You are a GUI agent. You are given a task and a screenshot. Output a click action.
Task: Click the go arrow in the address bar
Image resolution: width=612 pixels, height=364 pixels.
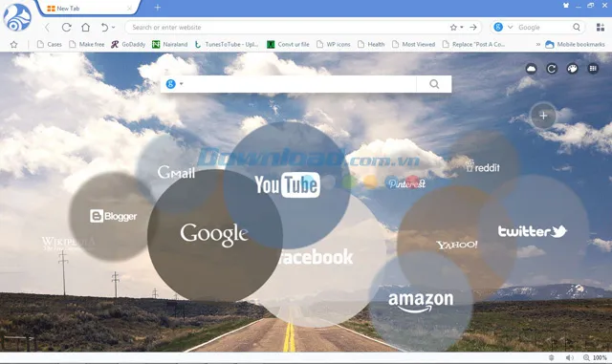coord(473,28)
